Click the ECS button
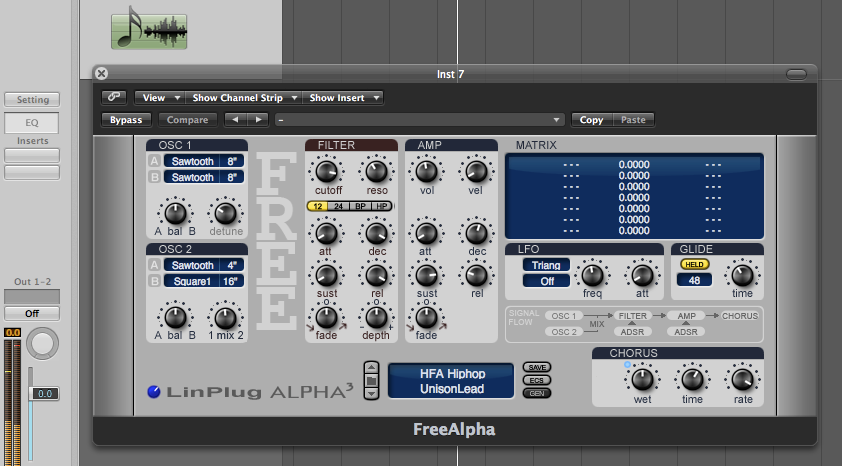This screenshot has width=842, height=466. click(x=537, y=380)
